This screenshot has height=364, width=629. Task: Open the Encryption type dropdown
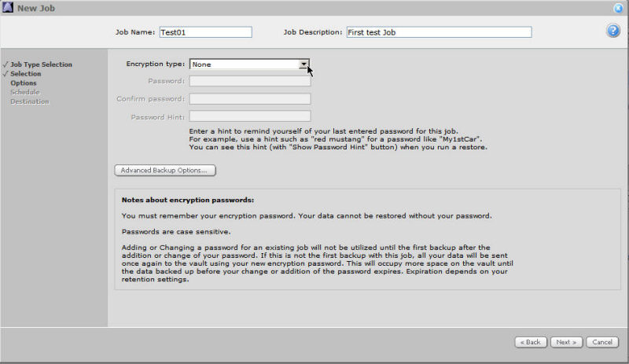(x=303, y=64)
